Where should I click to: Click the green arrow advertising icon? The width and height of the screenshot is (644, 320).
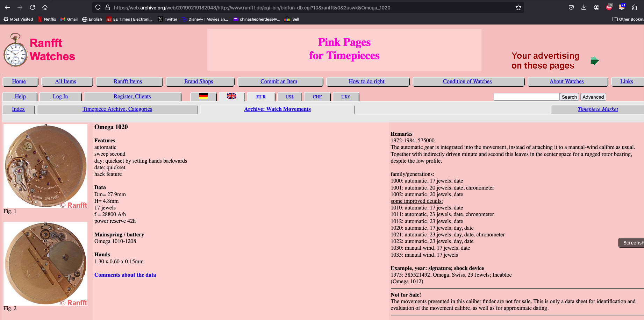594,61
